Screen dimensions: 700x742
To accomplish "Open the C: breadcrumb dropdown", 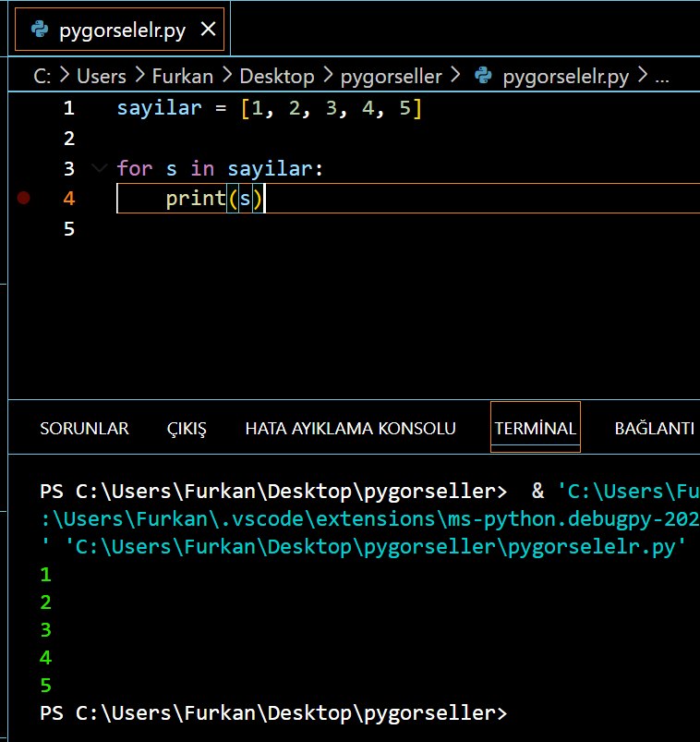I will (42, 76).
